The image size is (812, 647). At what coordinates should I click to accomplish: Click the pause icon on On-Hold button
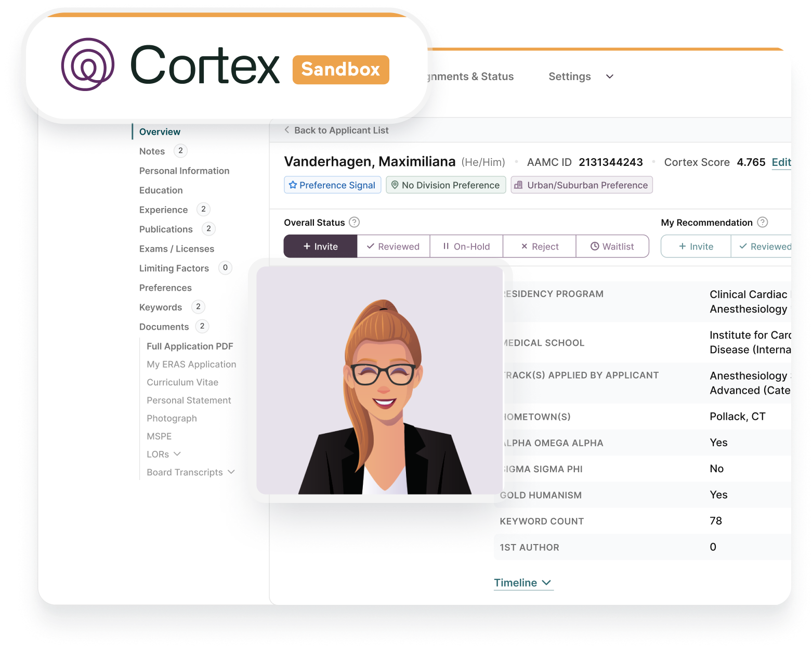(x=446, y=246)
